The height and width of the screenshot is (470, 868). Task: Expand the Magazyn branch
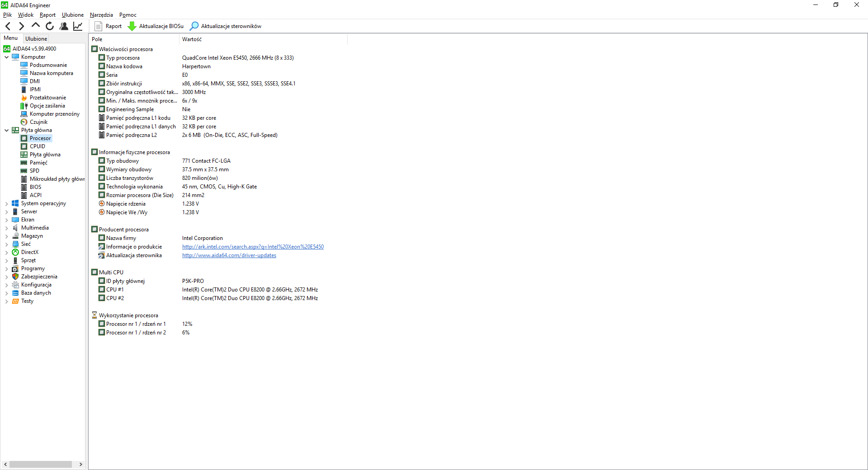coord(6,236)
